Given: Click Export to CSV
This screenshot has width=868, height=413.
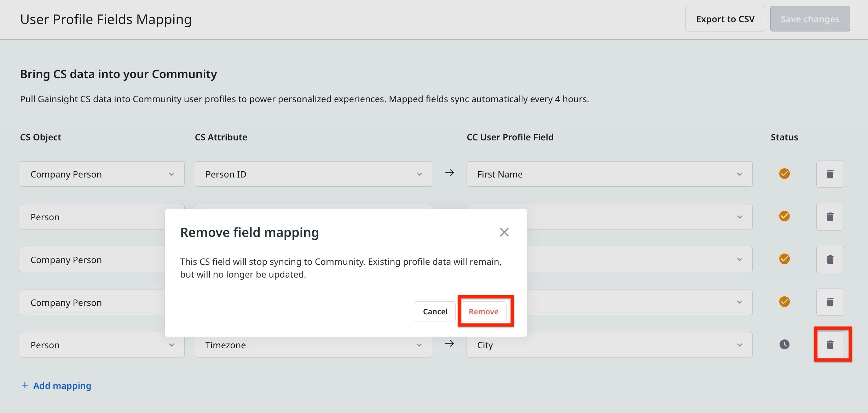Looking at the screenshot, I should pyautogui.click(x=725, y=19).
